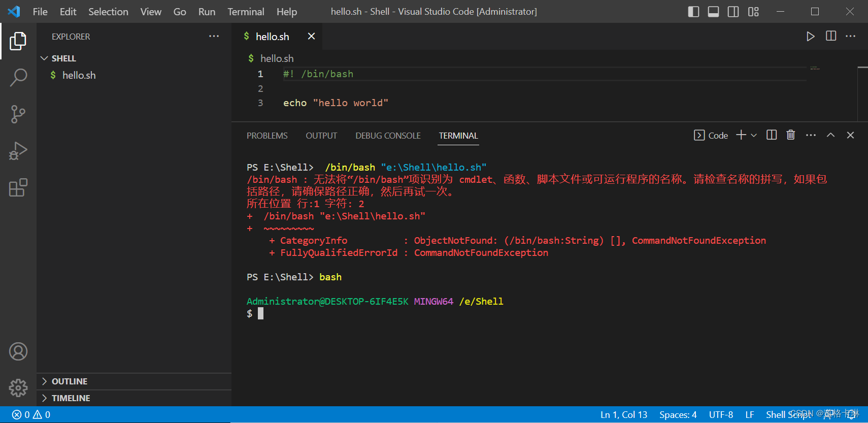Open the Help menu
868x423 pixels.
287,12
